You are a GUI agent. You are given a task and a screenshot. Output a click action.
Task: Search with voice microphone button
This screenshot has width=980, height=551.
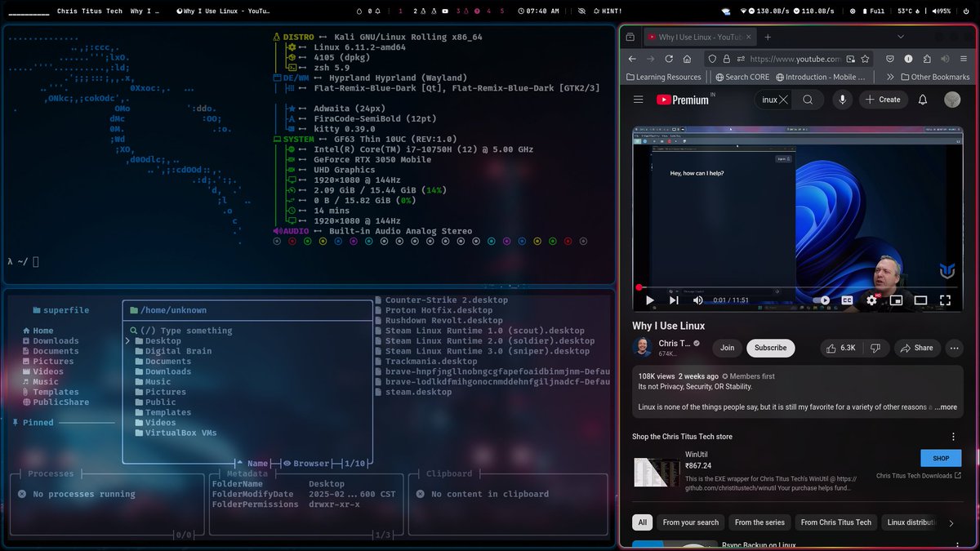(842, 100)
